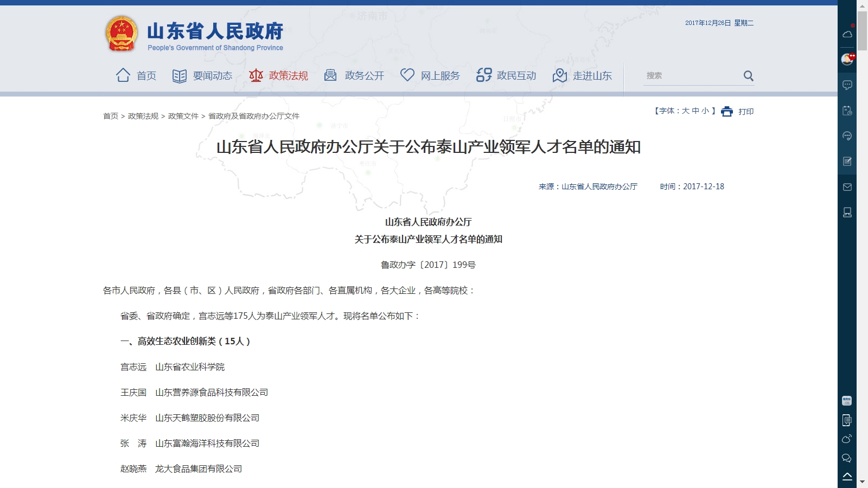Viewport: 868px width, 488px height.
Task: Open the 政民互动 navigation menu item
Action: tap(516, 76)
